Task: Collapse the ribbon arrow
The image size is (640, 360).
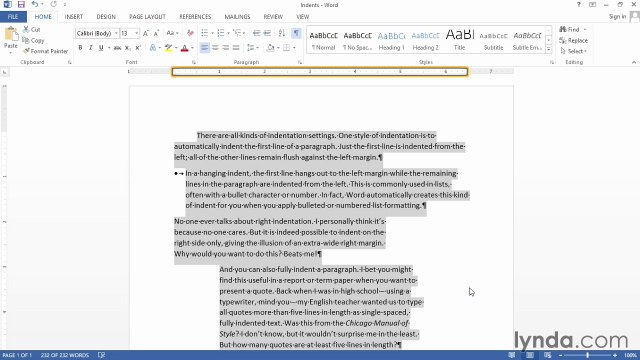Action: click(633, 62)
